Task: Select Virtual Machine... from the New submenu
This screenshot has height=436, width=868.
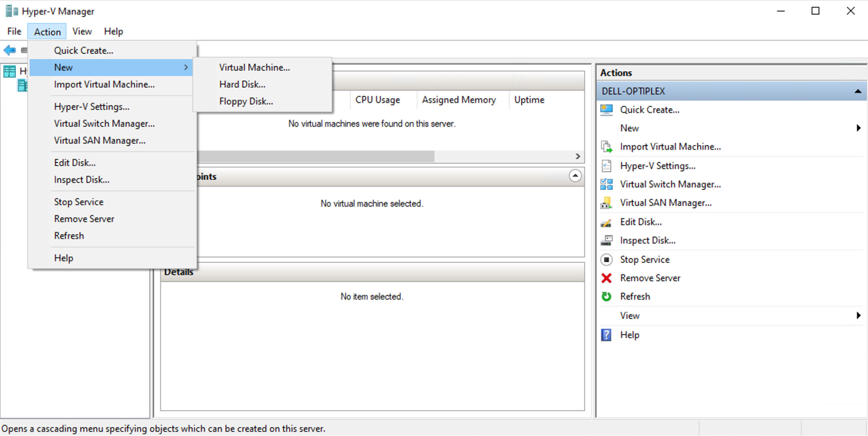Action: [x=263, y=67]
